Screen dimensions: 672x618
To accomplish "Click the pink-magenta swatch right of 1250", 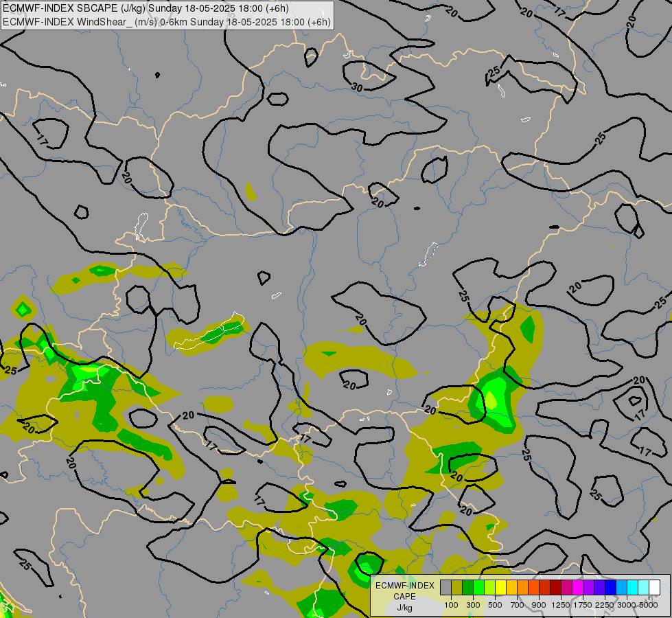I will (x=566, y=588).
